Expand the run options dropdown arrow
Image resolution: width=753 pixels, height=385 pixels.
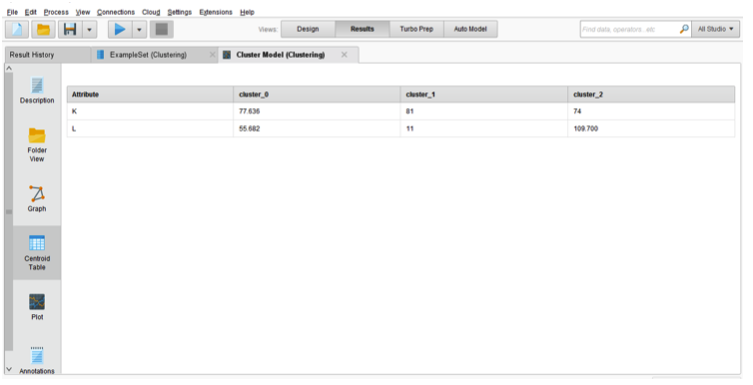[139, 29]
